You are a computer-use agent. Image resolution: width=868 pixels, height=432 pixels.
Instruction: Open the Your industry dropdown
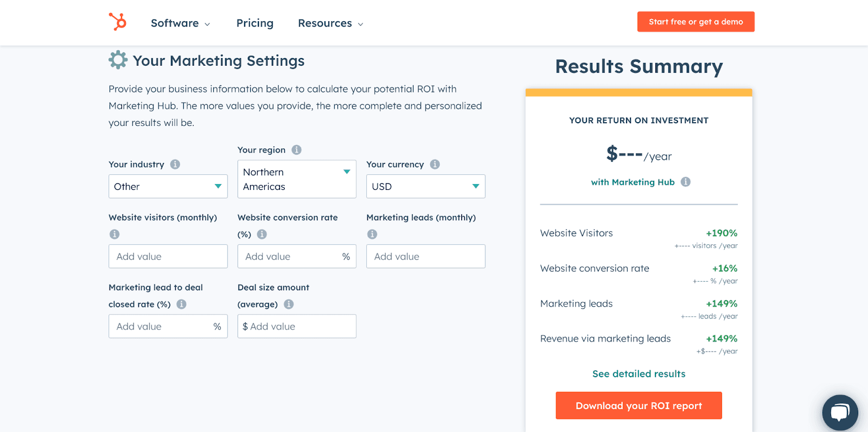coord(168,186)
